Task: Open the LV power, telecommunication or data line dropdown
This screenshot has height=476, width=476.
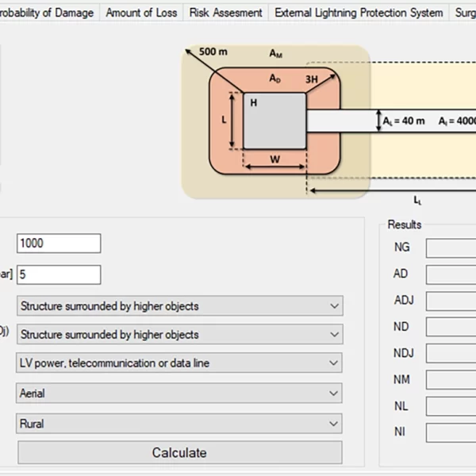Action: [179, 363]
